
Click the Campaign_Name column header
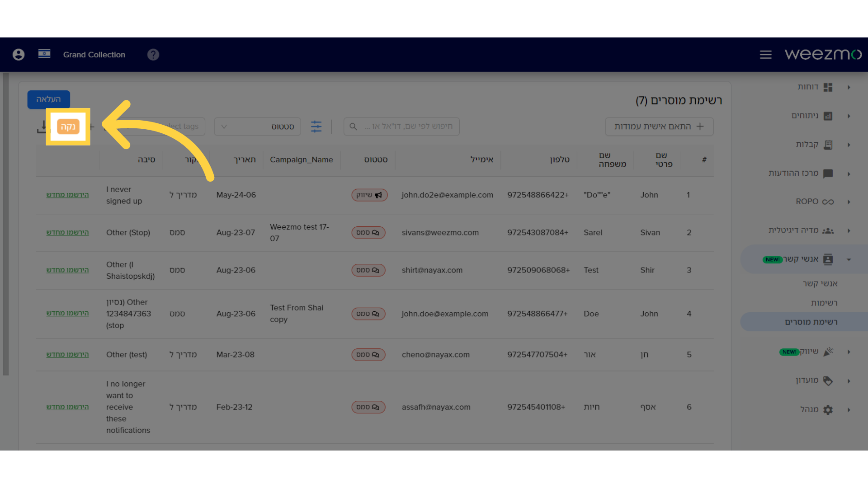click(x=302, y=160)
